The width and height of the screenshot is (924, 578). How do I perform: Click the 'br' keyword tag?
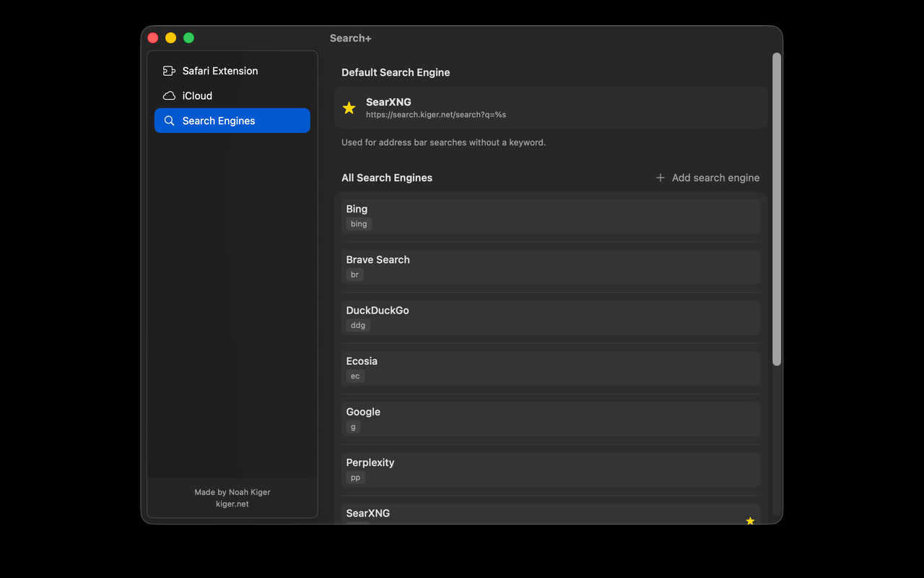pos(354,275)
